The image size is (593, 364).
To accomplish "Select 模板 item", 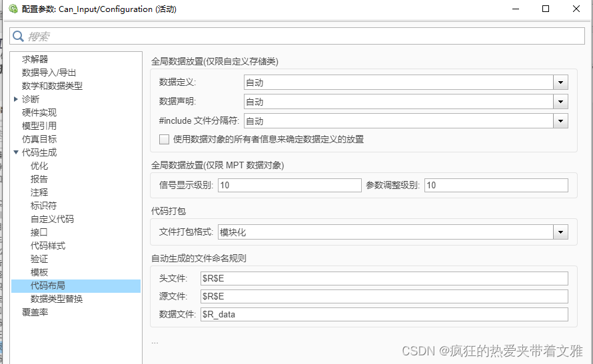I will coord(39,272).
